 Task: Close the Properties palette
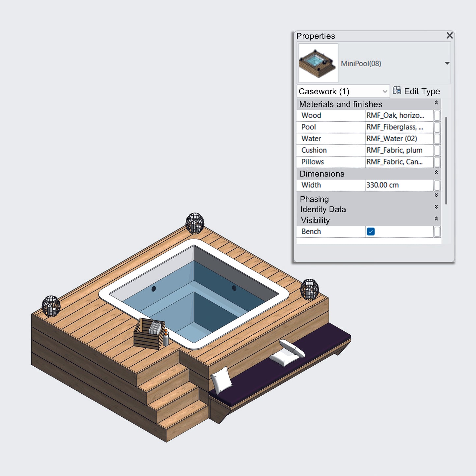[450, 36]
